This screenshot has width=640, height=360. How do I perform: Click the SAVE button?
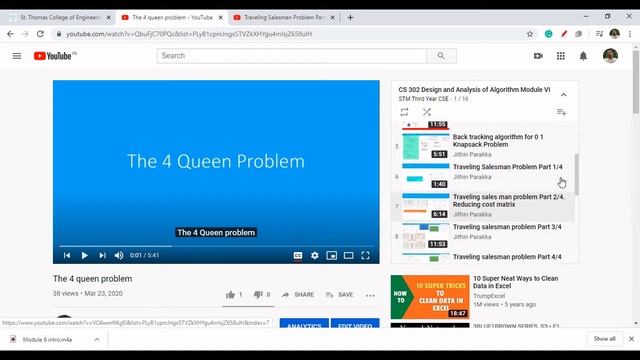[x=340, y=295]
